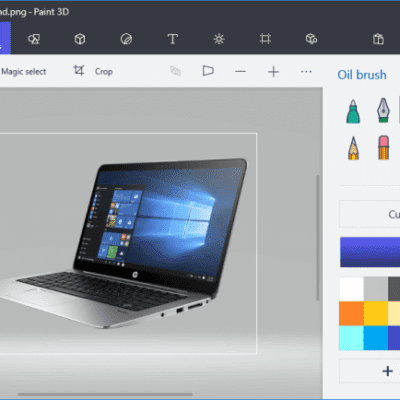
Task: Pick the light gray color swatch
Action: (x=376, y=289)
